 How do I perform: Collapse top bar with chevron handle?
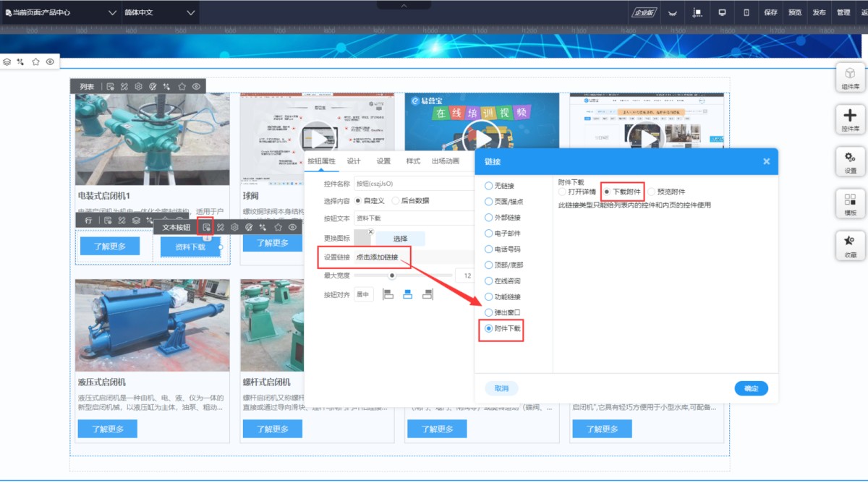pos(404,5)
